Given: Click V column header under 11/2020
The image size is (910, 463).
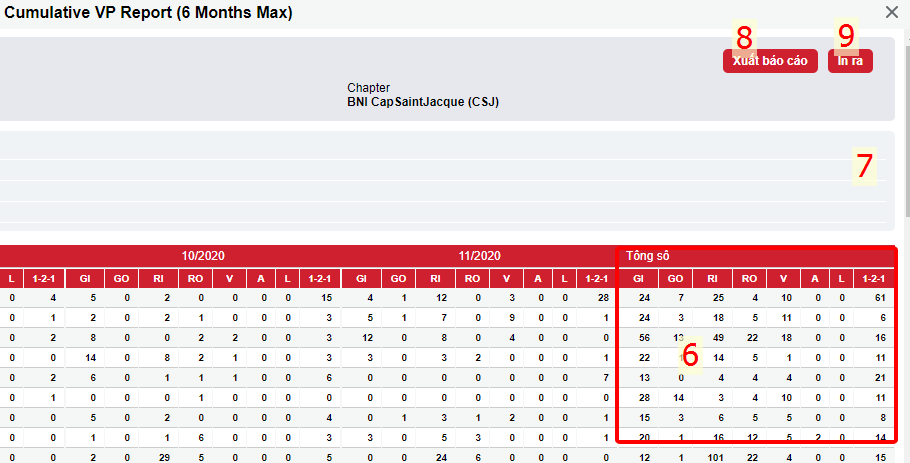Looking at the screenshot, I should (506, 278).
